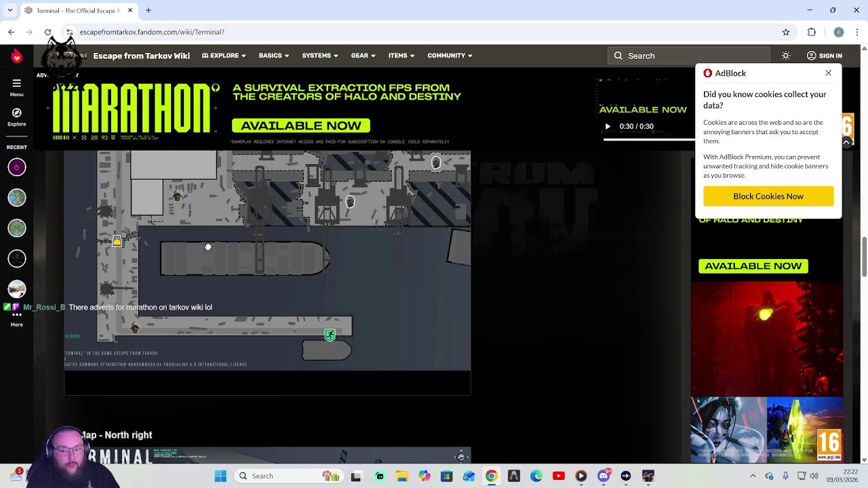Screen dimensions: 868x488
Task: Open the Chrome profile avatar
Action: [x=839, y=32]
